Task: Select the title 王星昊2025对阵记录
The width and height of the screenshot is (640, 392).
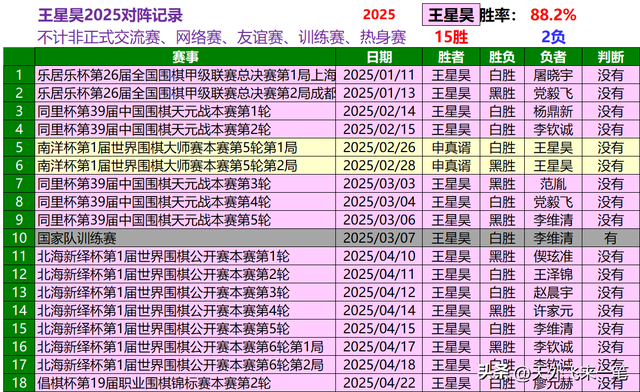Action: coord(110,16)
